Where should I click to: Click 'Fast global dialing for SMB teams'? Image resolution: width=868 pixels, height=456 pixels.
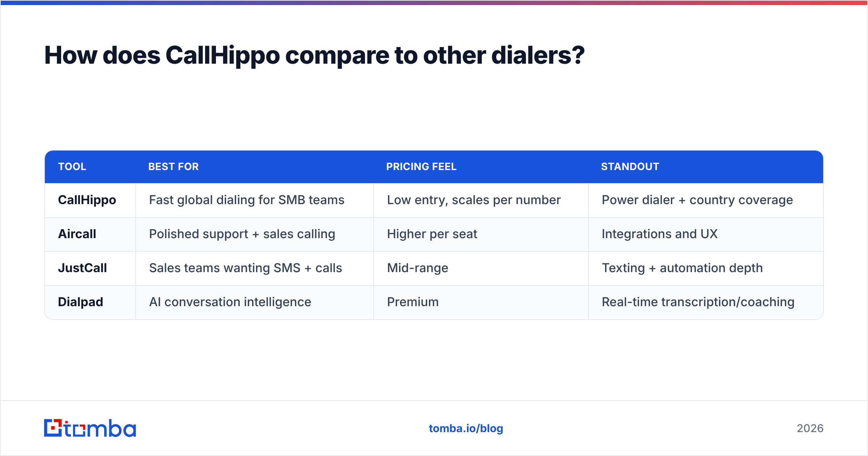pyautogui.click(x=247, y=200)
